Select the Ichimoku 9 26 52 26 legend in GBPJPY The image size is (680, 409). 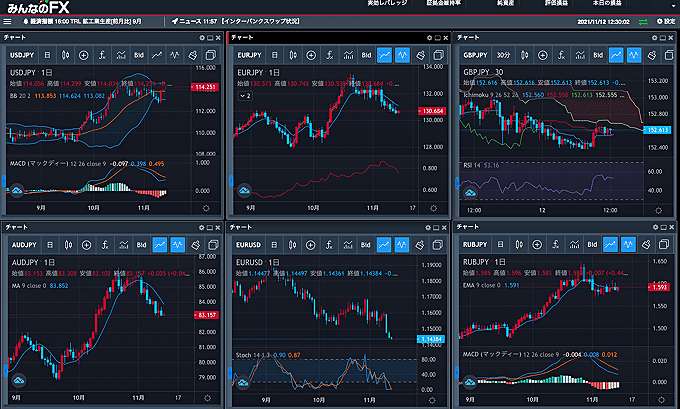(x=490, y=95)
